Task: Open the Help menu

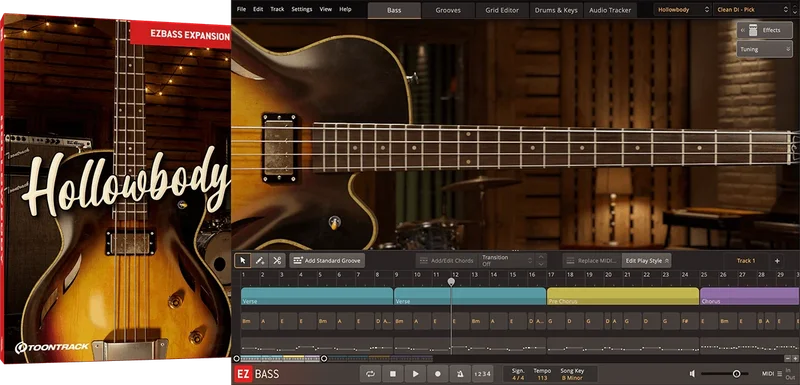Action: tap(345, 9)
